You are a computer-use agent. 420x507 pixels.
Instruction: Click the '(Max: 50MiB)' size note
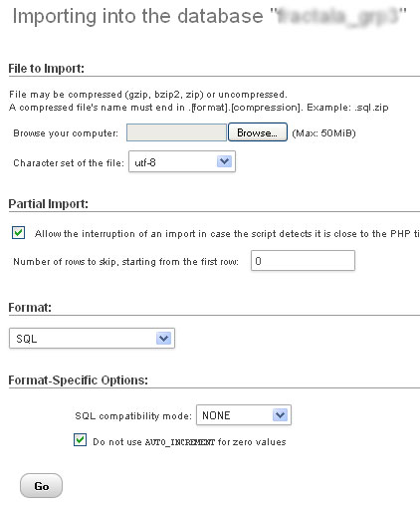pyautogui.click(x=323, y=133)
